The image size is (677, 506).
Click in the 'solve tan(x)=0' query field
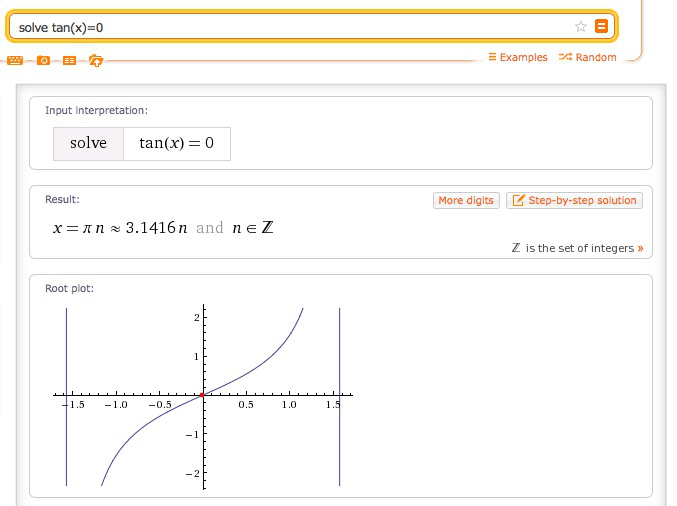290,27
